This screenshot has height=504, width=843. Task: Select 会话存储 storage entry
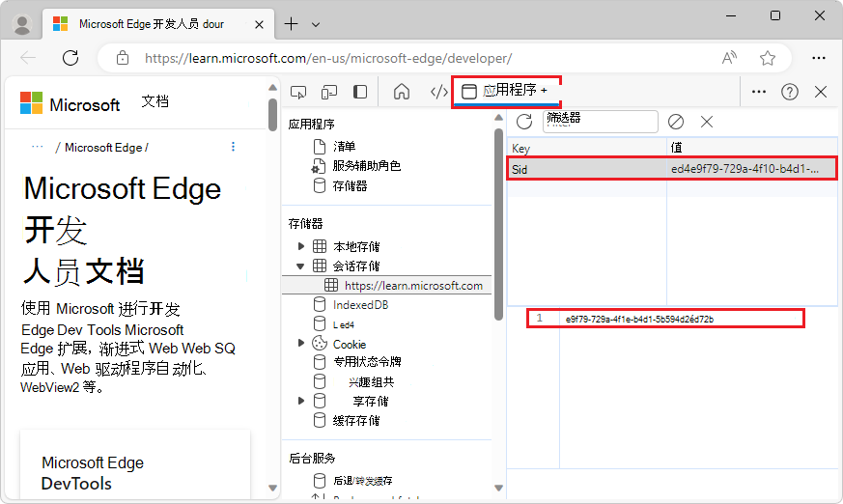[x=356, y=266]
